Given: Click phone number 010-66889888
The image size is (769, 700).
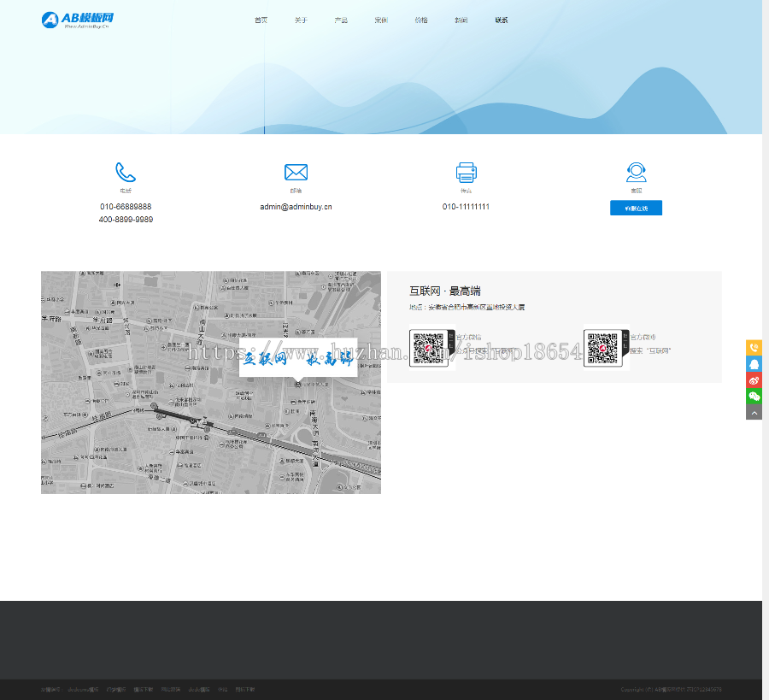Looking at the screenshot, I should point(126,207).
